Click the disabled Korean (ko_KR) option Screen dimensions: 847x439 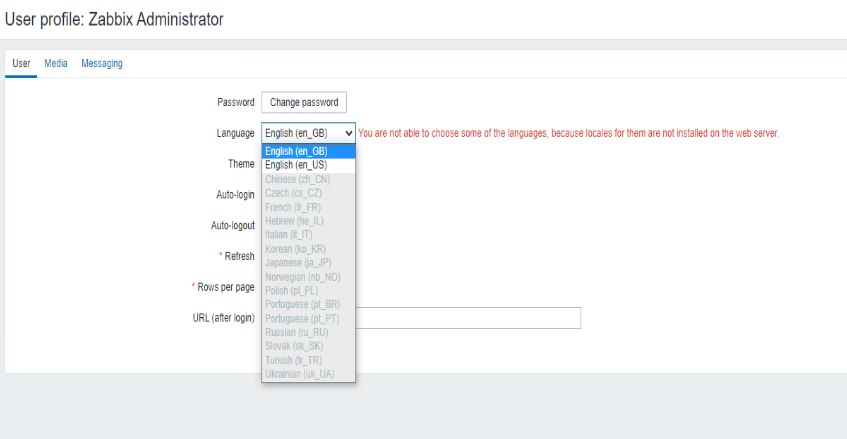308,249
